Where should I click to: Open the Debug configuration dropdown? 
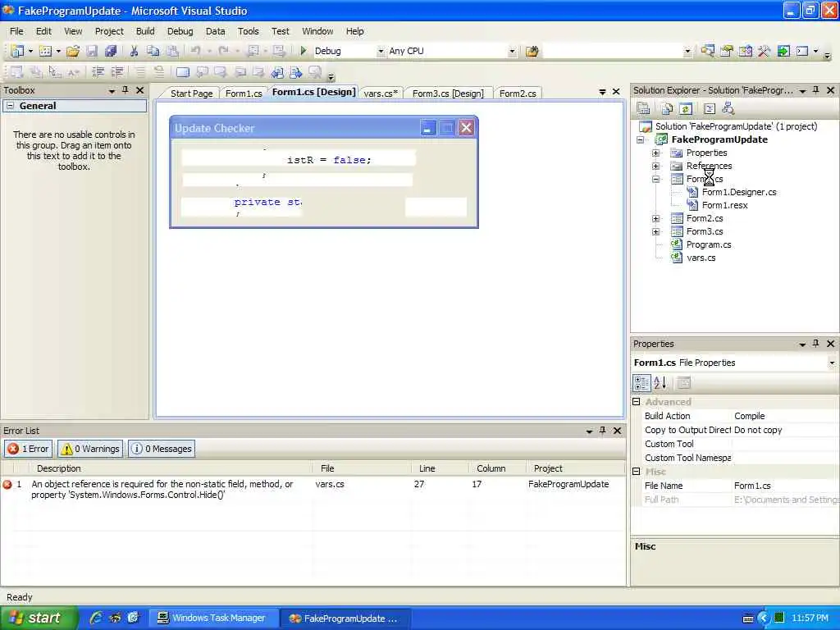coord(381,52)
